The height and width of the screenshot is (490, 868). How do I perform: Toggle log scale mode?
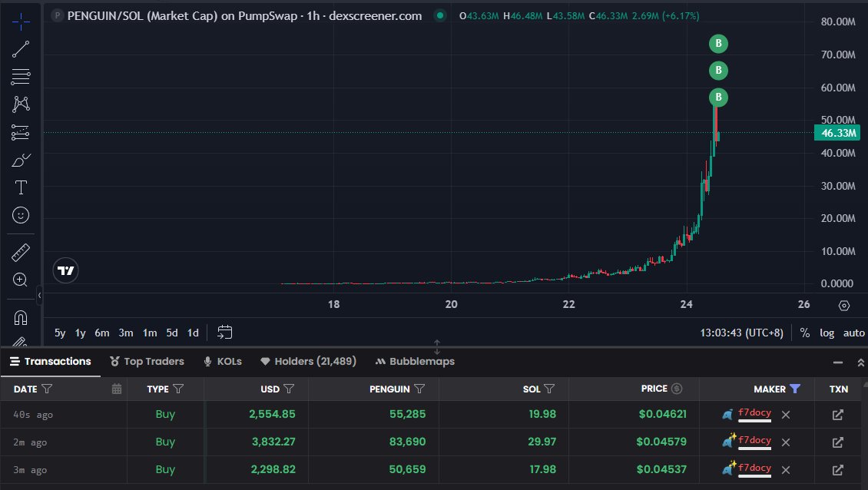(x=827, y=333)
